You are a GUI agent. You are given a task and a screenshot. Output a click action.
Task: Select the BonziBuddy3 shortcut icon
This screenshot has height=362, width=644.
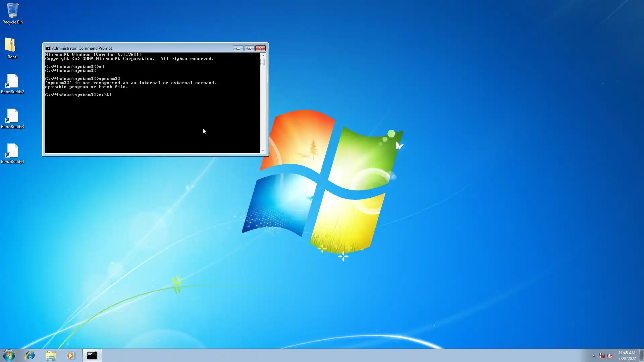[12, 118]
